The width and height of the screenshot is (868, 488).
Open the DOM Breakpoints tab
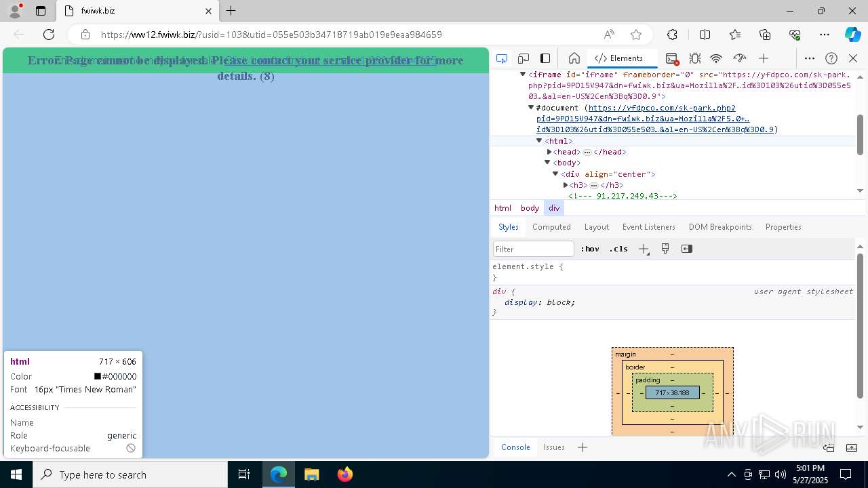tap(720, 227)
